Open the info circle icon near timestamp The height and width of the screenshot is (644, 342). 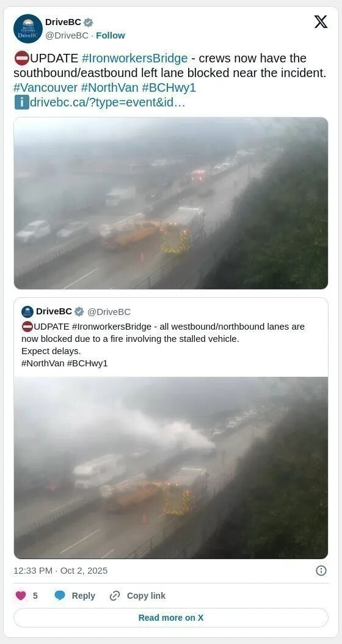coord(321,571)
